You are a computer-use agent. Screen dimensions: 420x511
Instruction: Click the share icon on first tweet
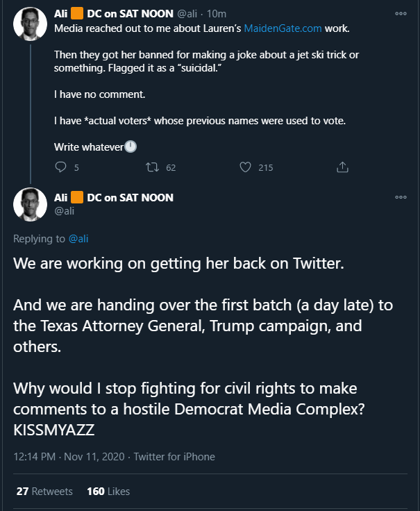tap(342, 167)
